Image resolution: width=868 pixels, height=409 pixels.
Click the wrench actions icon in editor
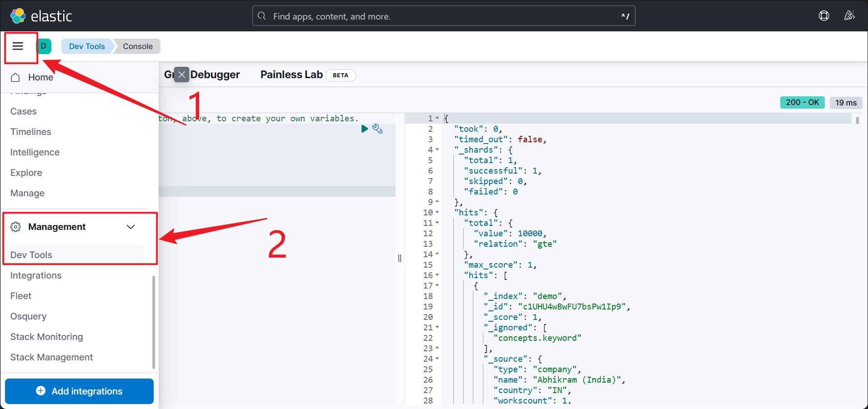(377, 129)
